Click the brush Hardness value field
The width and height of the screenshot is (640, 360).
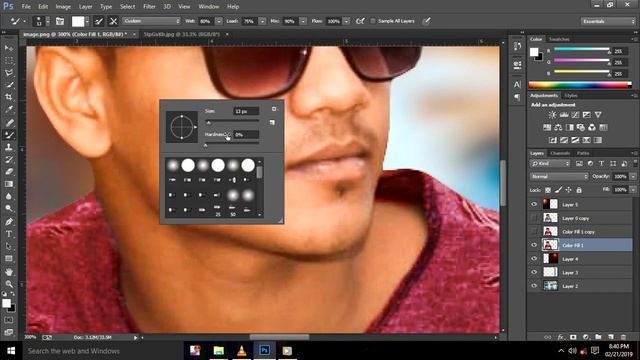click(x=246, y=134)
